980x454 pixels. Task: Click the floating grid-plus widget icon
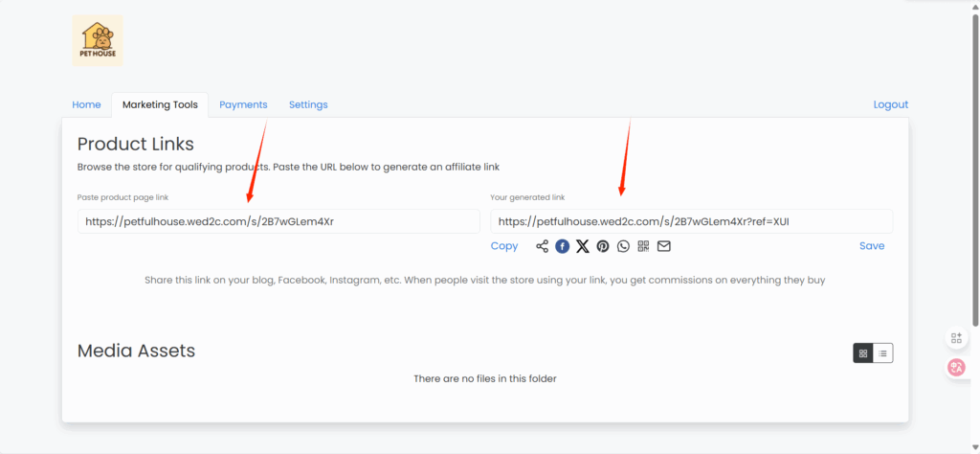956,338
